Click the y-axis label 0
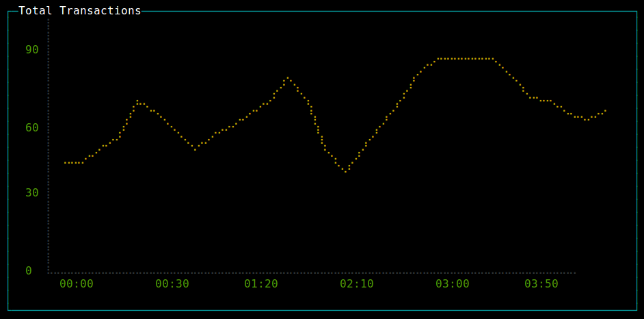Viewport: 644px width, 319px height. (x=29, y=270)
